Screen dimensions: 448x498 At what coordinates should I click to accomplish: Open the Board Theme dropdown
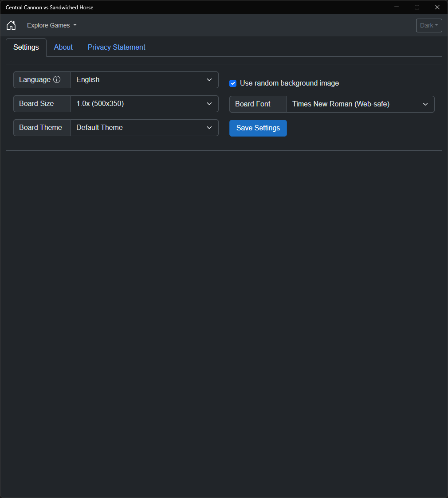click(x=145, y=128)
